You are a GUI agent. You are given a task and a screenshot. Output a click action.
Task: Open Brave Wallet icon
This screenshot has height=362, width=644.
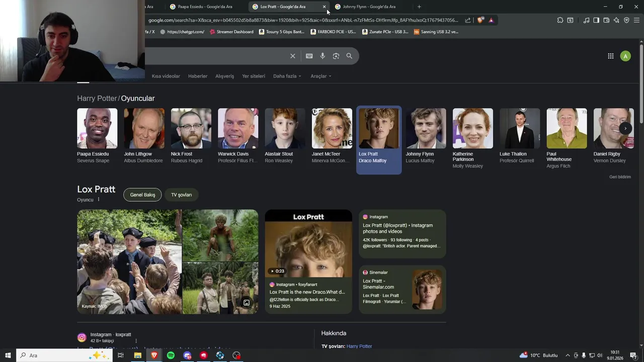(606, 20)
